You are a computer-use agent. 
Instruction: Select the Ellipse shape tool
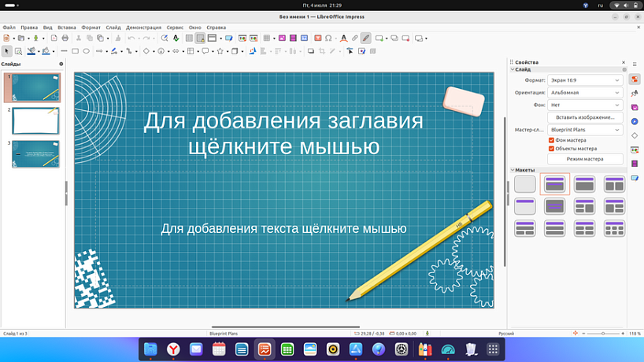(86, 51)
